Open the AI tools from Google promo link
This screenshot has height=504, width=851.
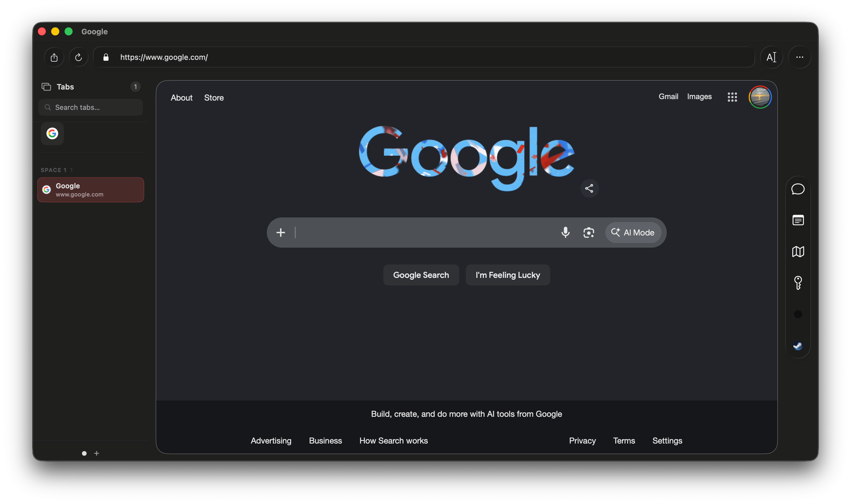pos(466,414)
